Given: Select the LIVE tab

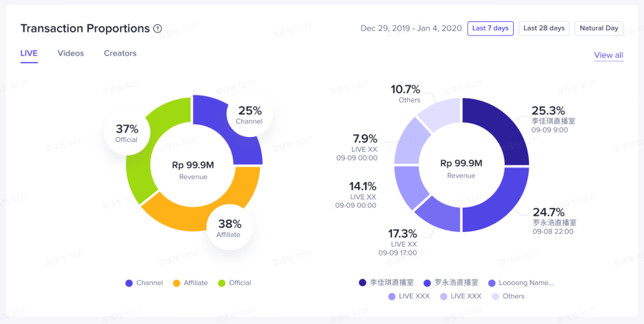Looking at the screenshot, I should (29, 53).
